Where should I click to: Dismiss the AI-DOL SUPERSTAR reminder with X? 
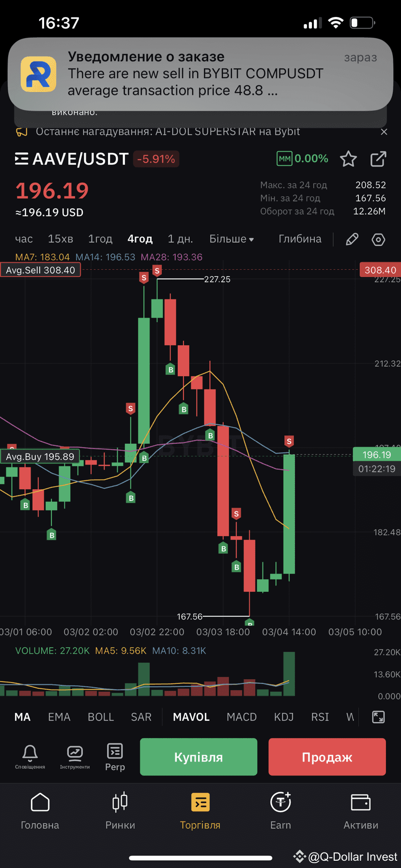(384, 132)
